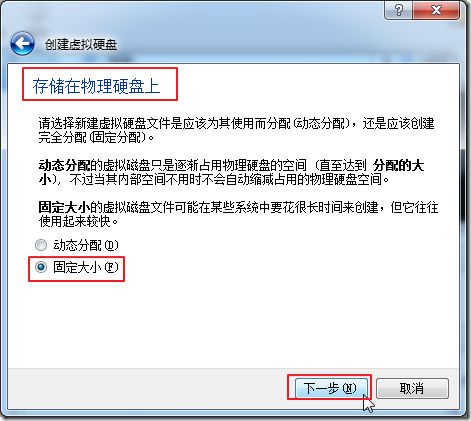
Task: Close the 创建虚拟硬盘 wizard window
Action: point(436,10)
